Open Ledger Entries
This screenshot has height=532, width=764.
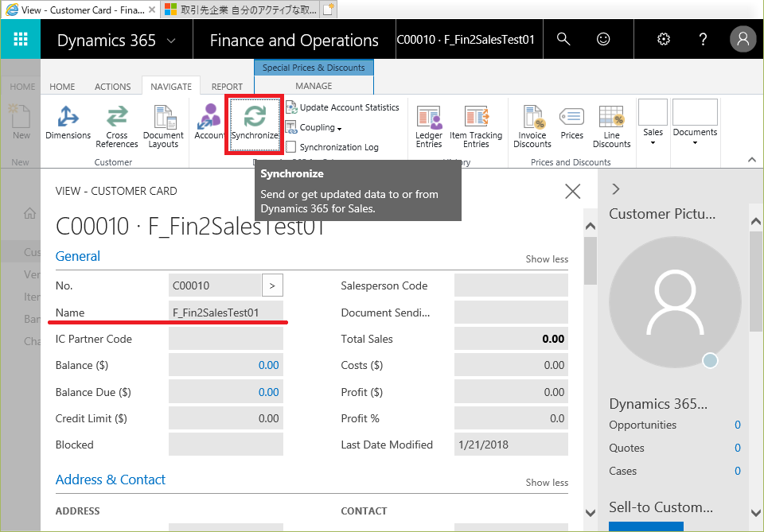tap(429, 126)
